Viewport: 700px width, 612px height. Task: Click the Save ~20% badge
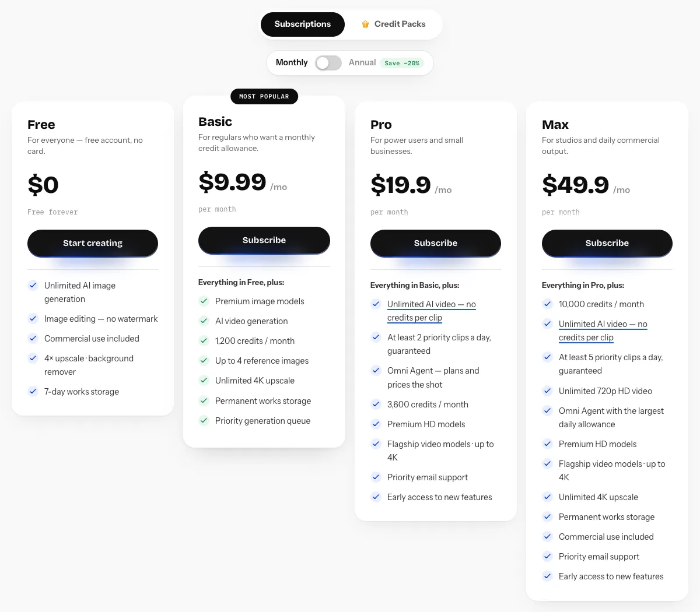tap(402, 63)
